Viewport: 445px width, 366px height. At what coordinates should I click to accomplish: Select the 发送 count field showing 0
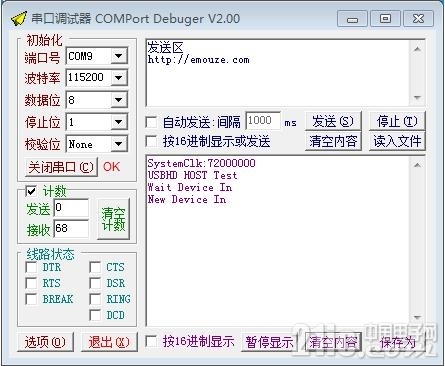pos(71,208)
